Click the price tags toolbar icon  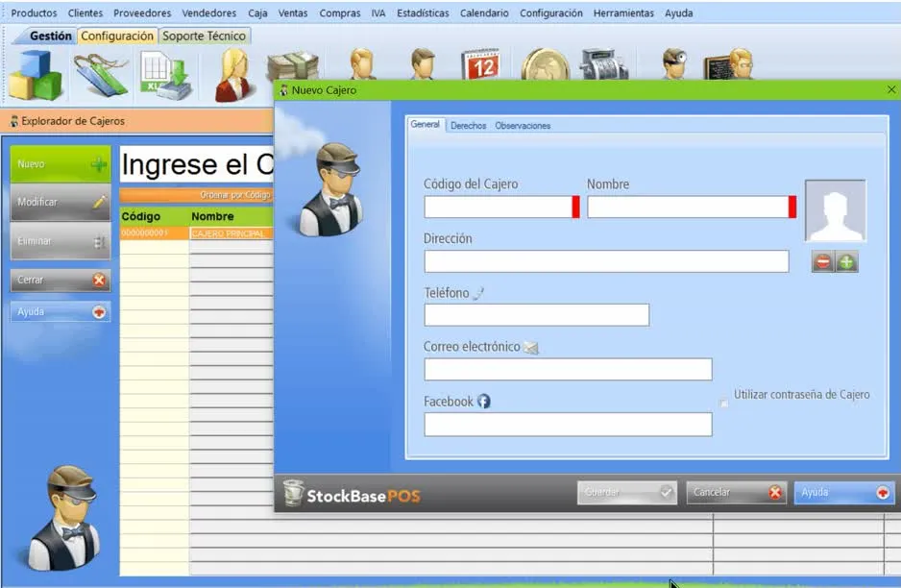tap(101, 74)
